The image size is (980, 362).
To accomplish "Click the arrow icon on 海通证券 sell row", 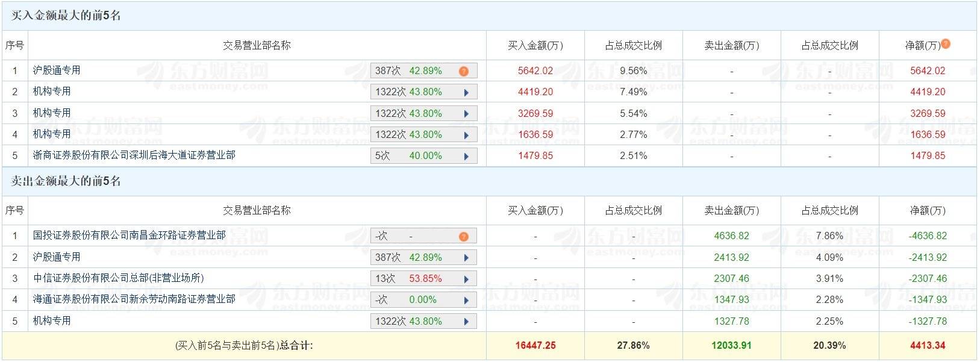I will click(x=466, y=299).
